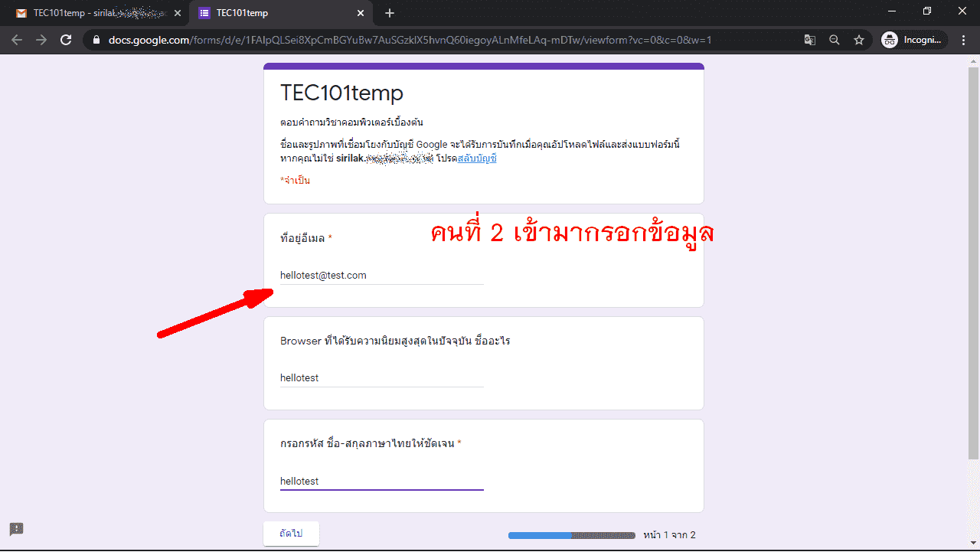This screenshot has height=552, width=980.
Task: Open the Incognito profile indicator
Action: pyautogui.click(x=914, y=40)
